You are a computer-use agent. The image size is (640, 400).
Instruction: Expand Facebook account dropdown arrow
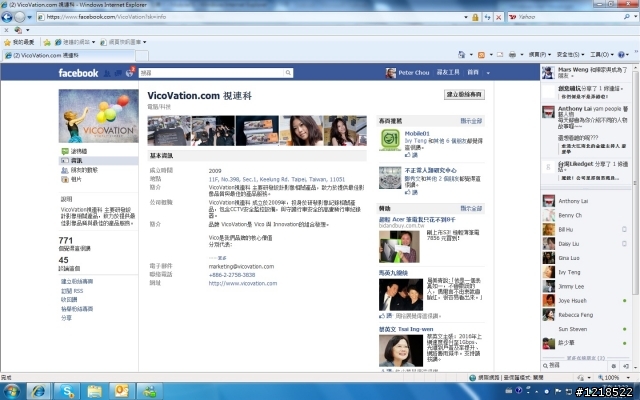(x=488, y=73)
